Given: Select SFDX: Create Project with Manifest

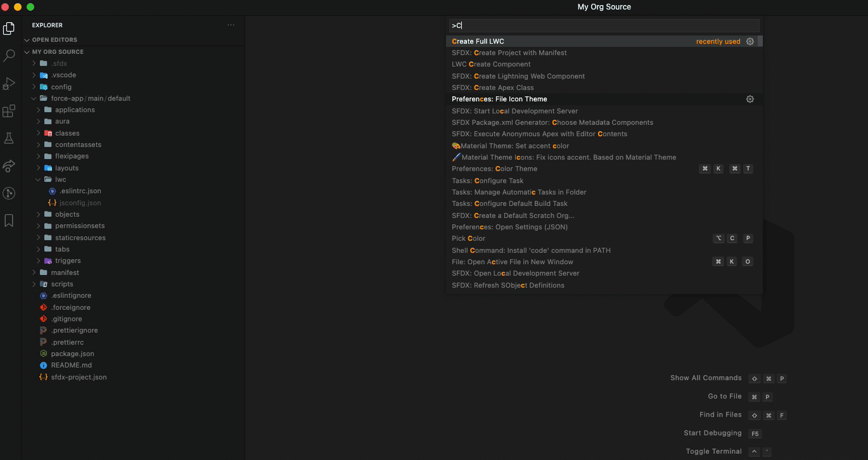Looking at the screenshot, I should coord(602,53).
